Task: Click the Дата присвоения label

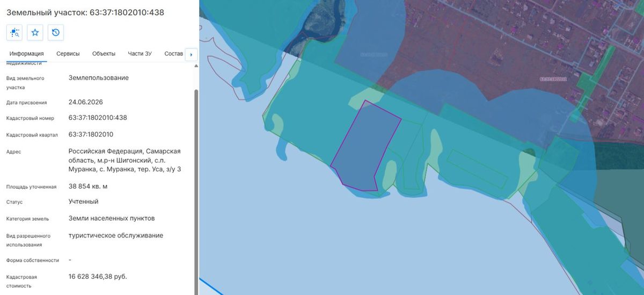Action: [27, 103]
